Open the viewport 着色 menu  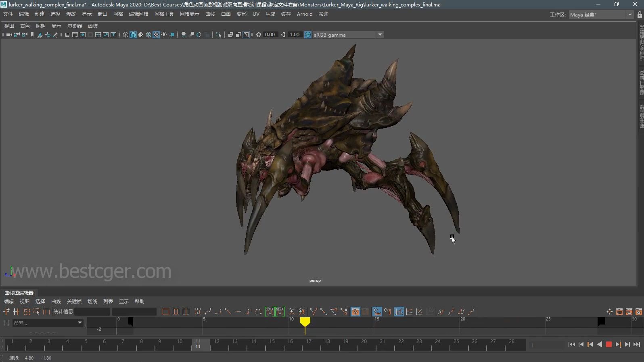(x=25, y=26)
